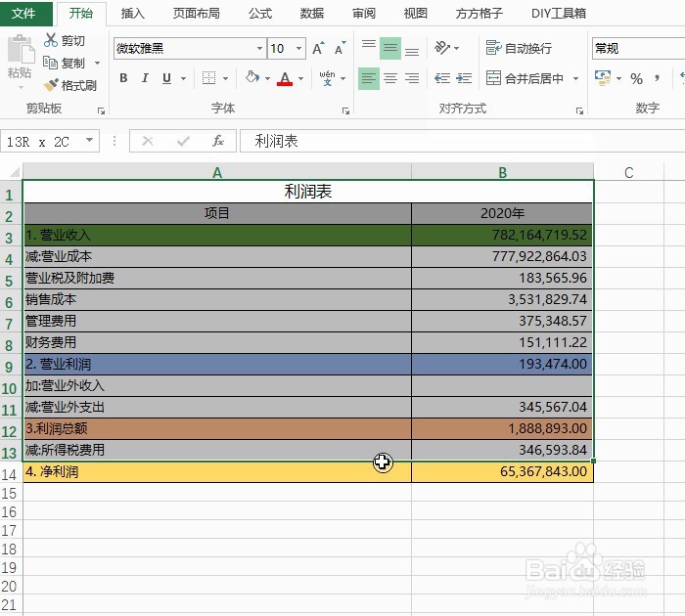Apply red font color A

pyautogui.click(x=285, y=78)
